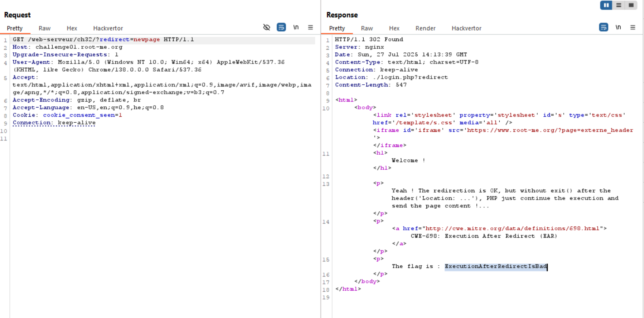Click the GET request line in the editor
Image resolution: width=644 pixels, height=318 pixels.
coord(103,39)
